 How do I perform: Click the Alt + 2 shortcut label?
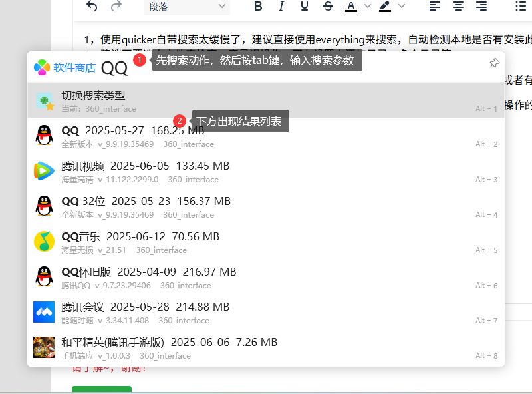(487, 144)
